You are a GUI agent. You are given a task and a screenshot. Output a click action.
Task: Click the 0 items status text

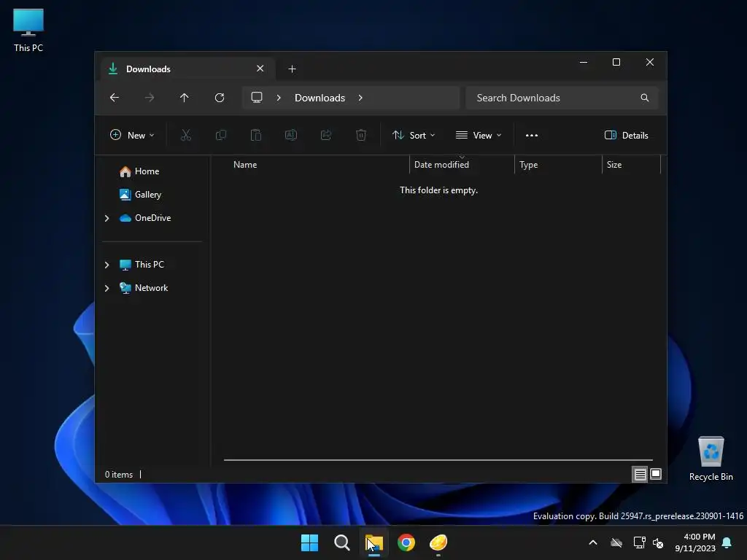pos(119,474)
